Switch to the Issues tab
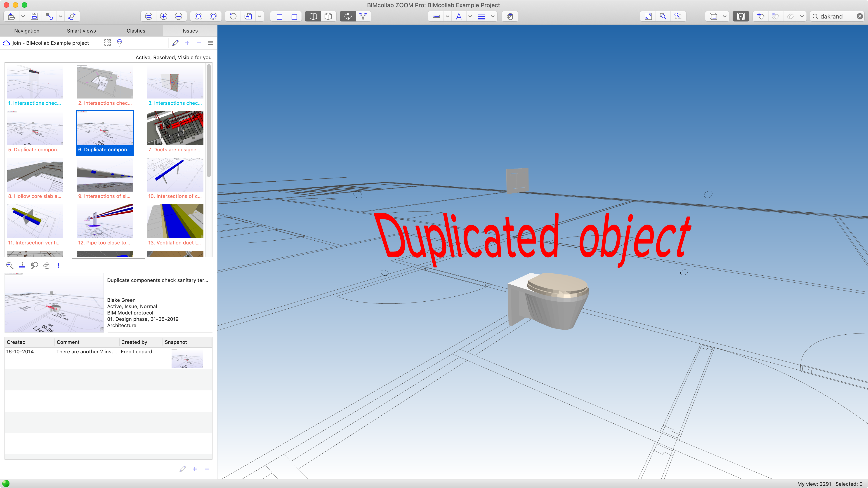 point(190,31)
